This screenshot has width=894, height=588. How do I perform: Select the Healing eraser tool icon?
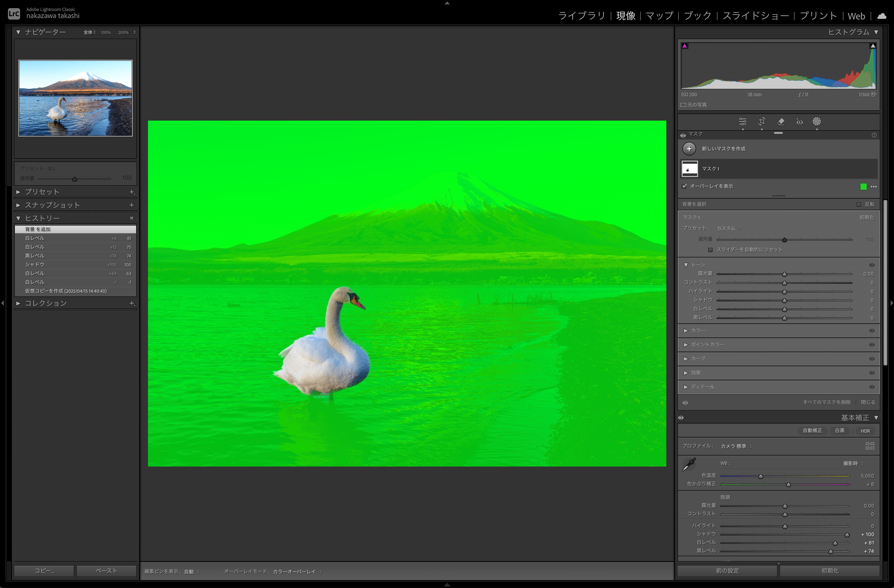(x=781, y=122)
